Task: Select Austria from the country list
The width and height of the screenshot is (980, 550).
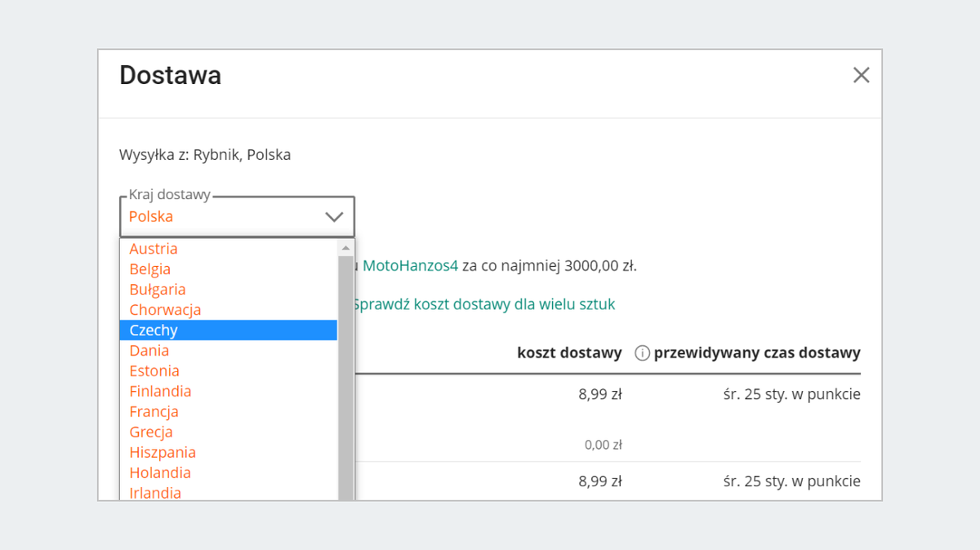Action: pos(154,249)
